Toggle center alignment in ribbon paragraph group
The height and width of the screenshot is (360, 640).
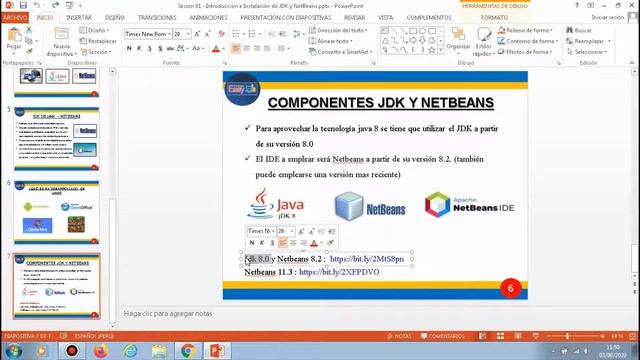247,49
